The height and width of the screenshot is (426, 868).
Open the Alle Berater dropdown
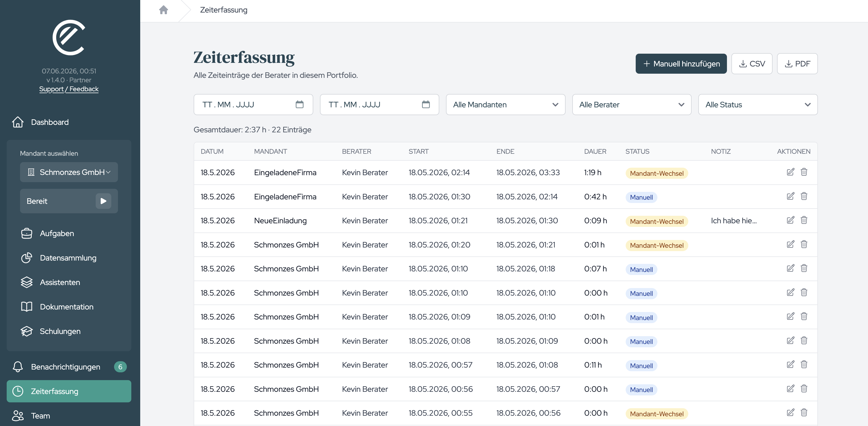632,105
